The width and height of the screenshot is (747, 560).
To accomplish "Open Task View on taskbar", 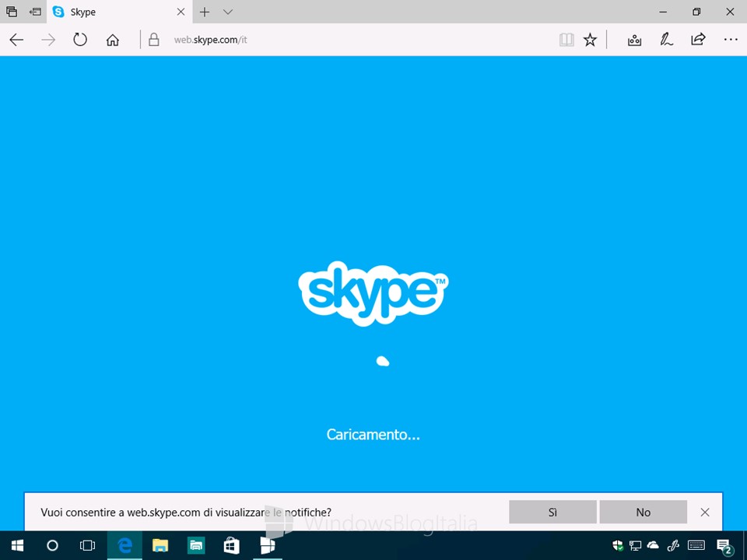I will (x=88, y=545).
